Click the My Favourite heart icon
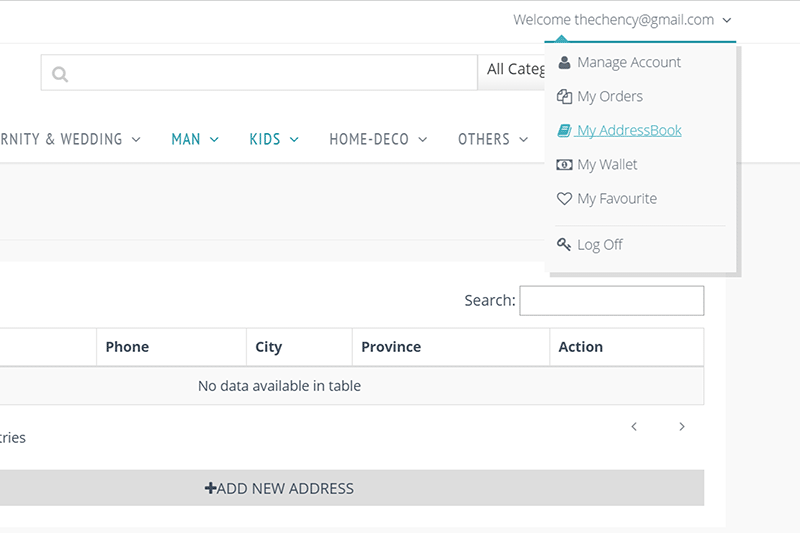The height and width of the screenshot is (533, 800). point(564,199)
